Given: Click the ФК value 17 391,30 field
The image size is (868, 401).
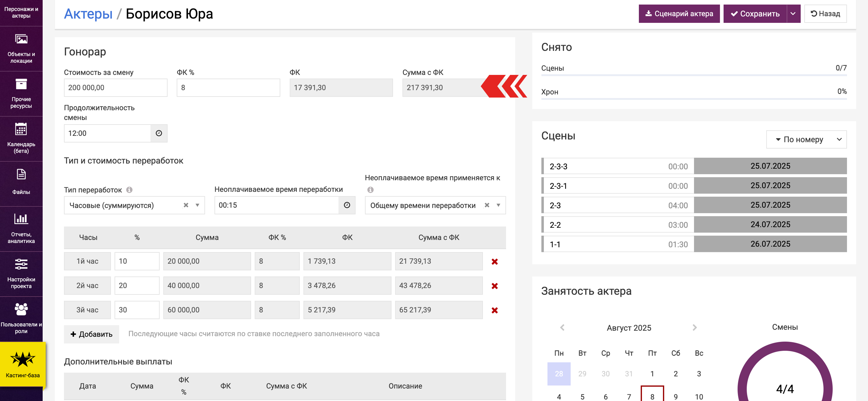Looking at the screenshot, I should click(x=341, y=88).
